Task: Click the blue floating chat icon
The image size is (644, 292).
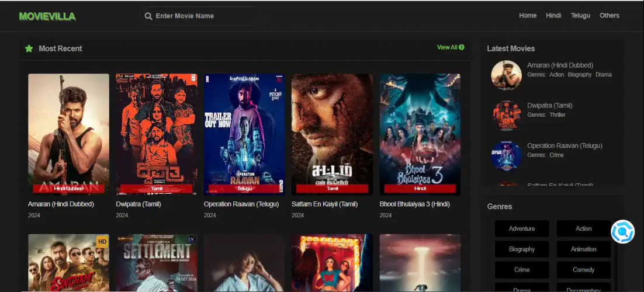Action: coord(622,232)
